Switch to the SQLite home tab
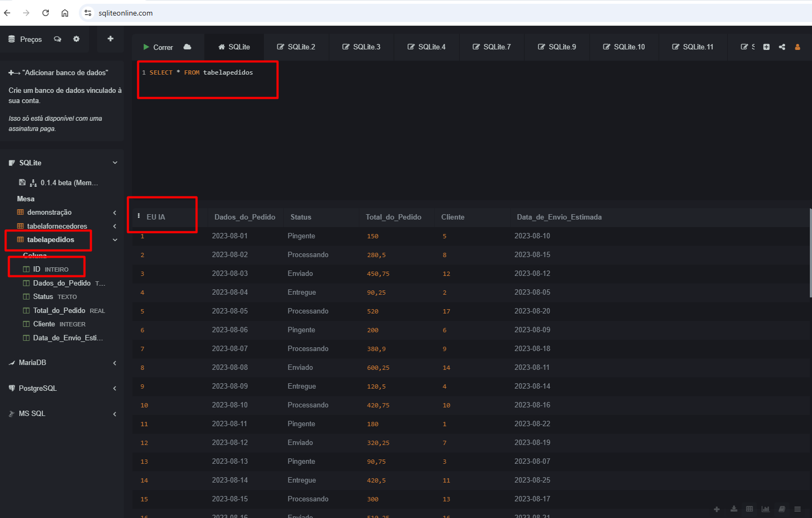Screen dimensions: 812x518 coord(234,47)
